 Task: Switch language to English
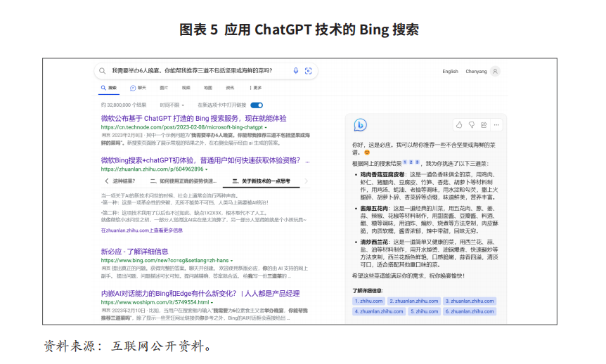pos(450,72)
